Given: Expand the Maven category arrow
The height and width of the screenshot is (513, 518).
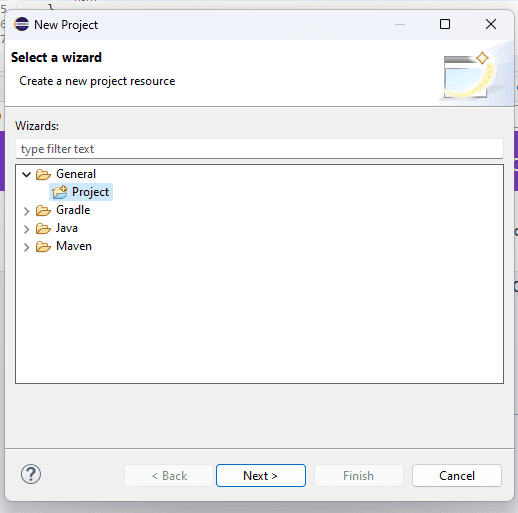Looking at the screenshot, I should click(x=27, y=247).
